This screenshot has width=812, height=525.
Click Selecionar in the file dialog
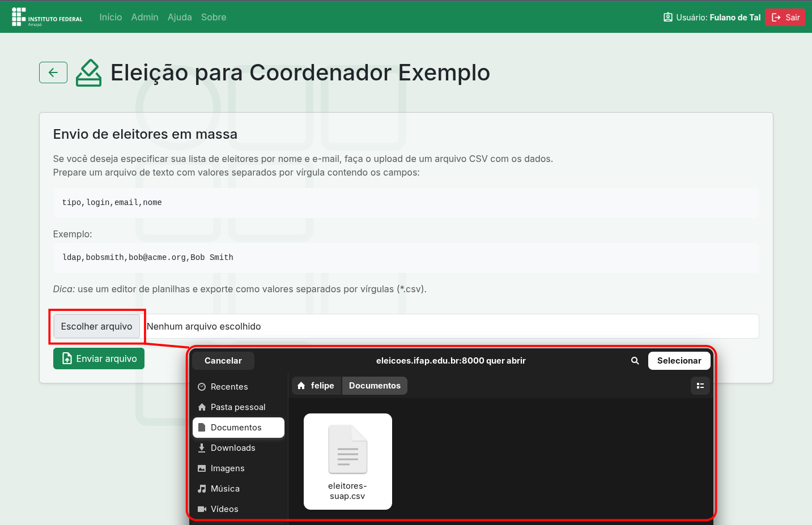[x=679, y=361]
